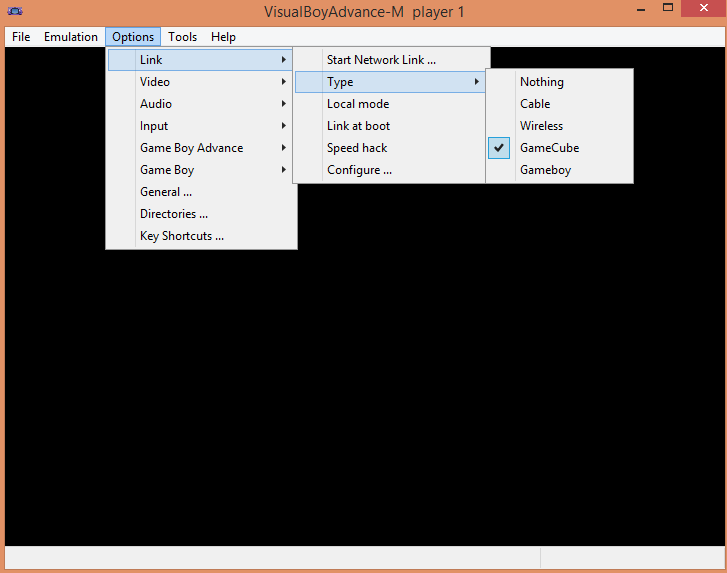
Task: Select Cable link type
Action: tap(560, 104)
